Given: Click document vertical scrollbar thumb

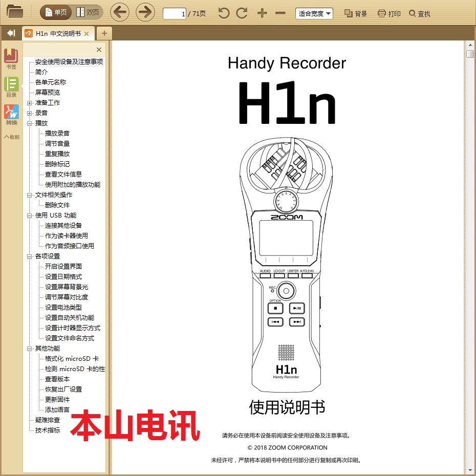Looking at the screenshot, I should pyautogui.click(x=470, y=54).
